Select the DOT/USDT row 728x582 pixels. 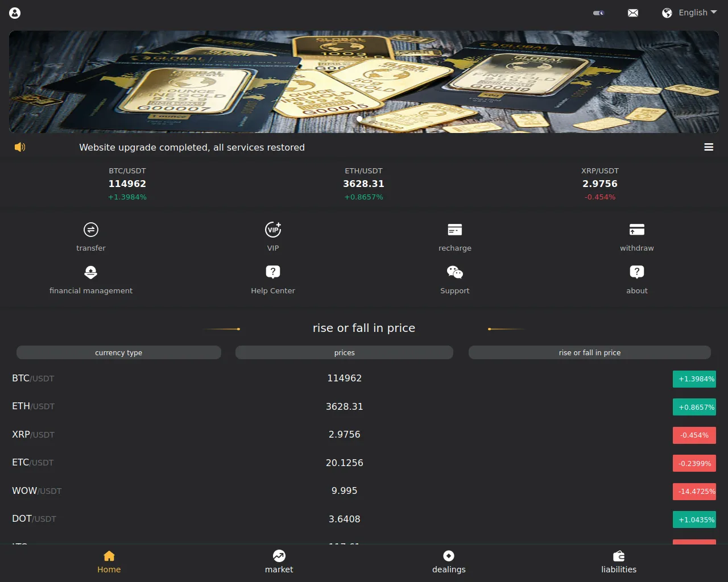click(x=364, y=519)
